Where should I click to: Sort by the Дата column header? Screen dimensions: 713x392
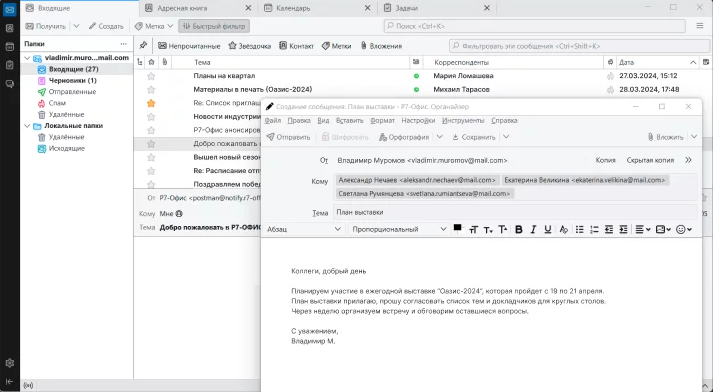(658, 62)
